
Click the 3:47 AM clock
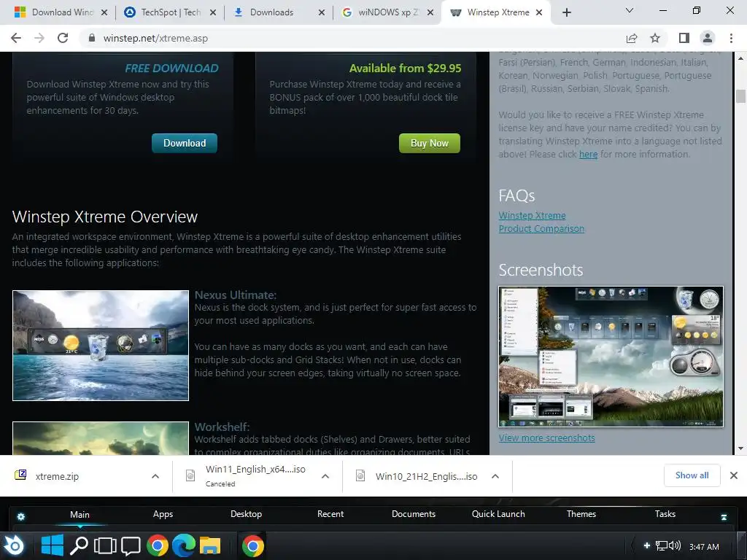pos(704,547)
